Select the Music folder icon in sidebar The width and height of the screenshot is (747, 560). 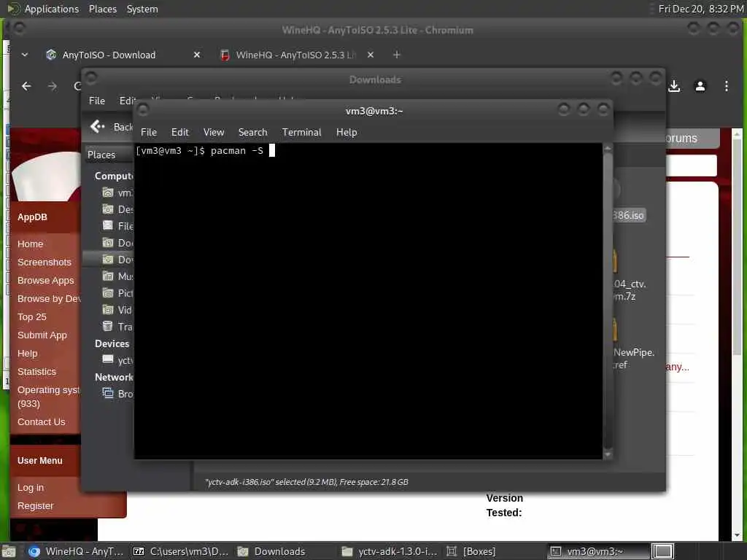pos(108,276)
